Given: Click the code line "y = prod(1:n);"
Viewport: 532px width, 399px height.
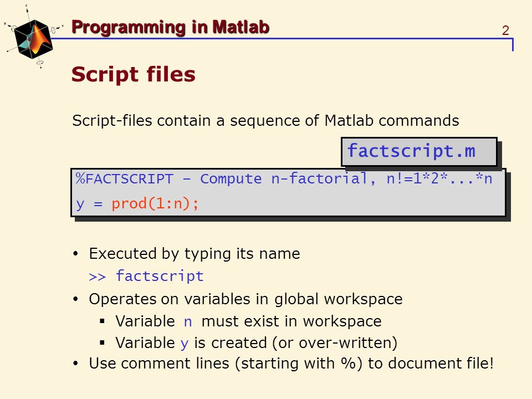Looking at the screenshot, I should click(x=137, y=204).
